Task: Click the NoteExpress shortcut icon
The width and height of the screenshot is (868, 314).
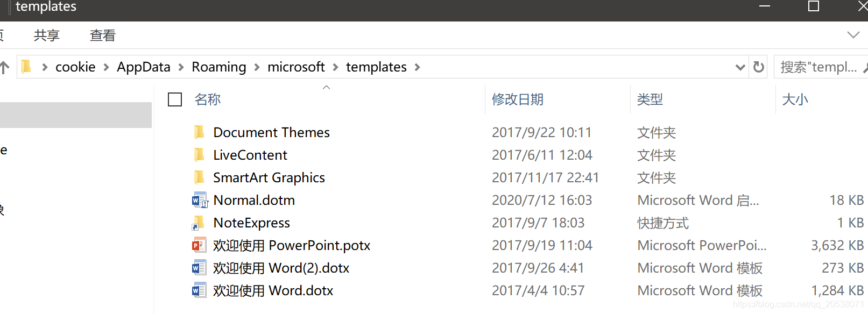Action: [x=199, y=223]
